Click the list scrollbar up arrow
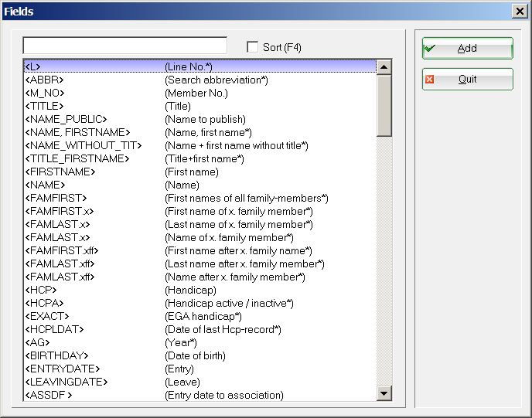This screenshot has height=418, width=532. coord(384,66)
